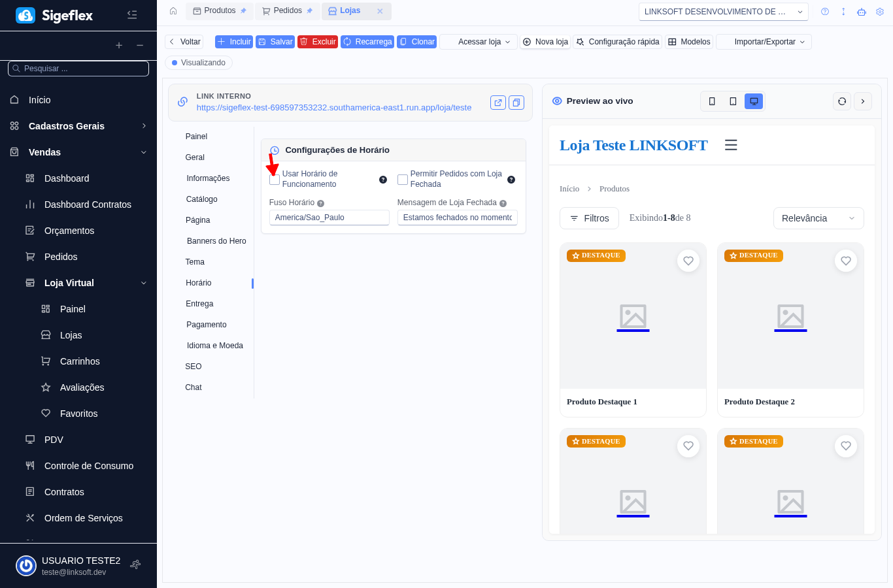Open Configuração rápida
The image size is (893, 588).
pyautogui.click(x=618, y=42)
